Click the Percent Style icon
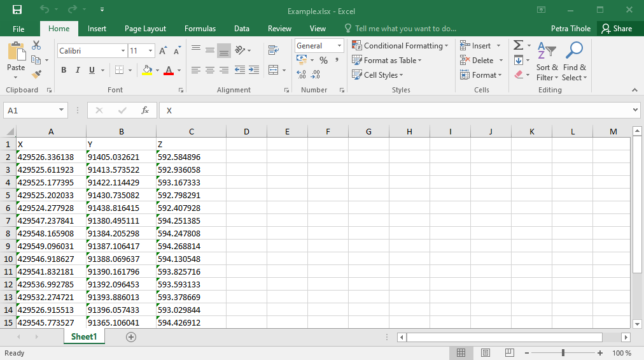Screen dimensions: 644x360 tap(323, 60)
